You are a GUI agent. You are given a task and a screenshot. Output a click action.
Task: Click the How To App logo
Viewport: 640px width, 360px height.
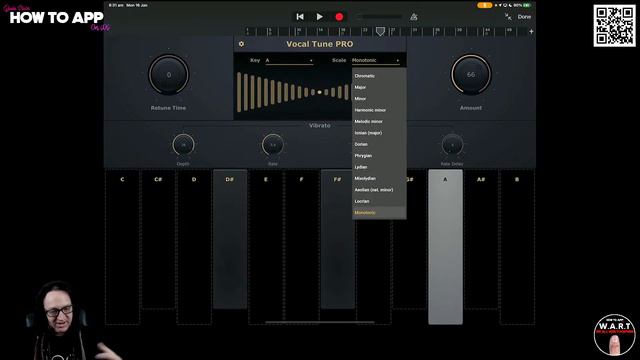[x=57, y=18]
